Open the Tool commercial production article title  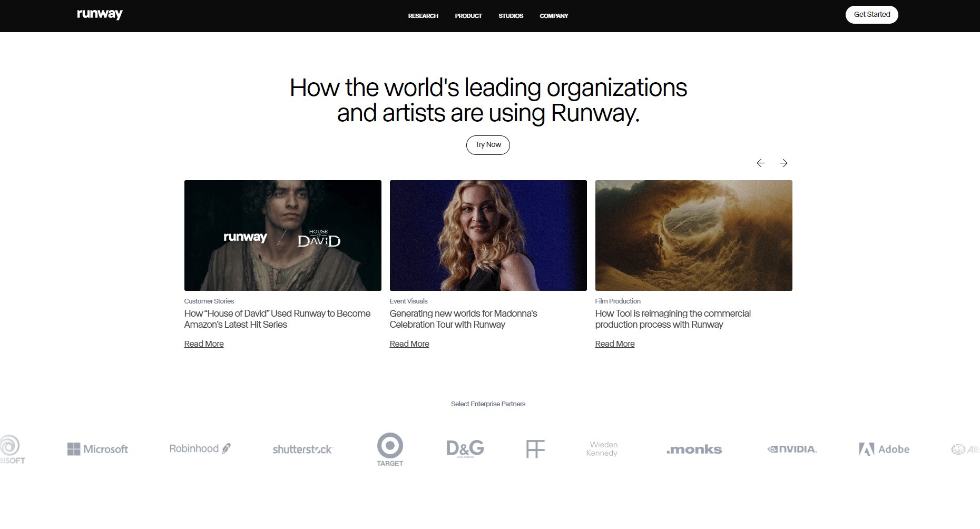pos(673,319)
